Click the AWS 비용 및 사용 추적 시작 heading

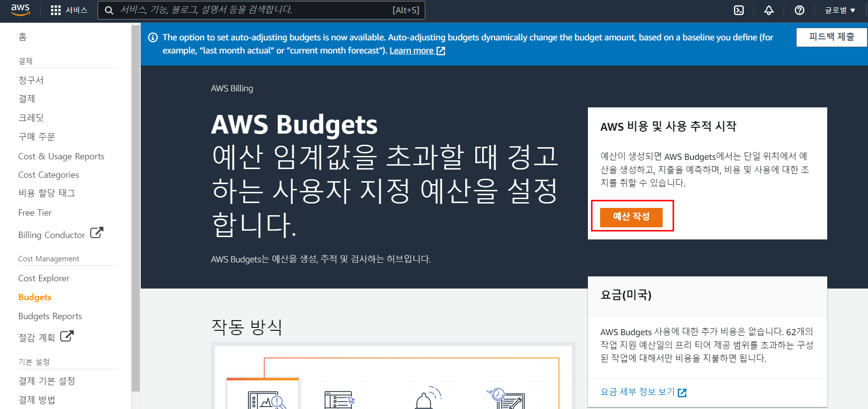click(x=668, y=126)
